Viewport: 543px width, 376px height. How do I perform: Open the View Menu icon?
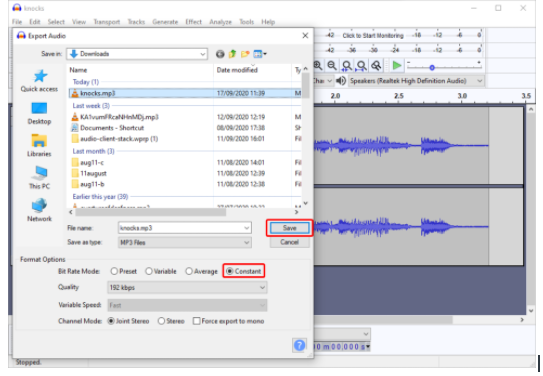(x=260, y=54)
